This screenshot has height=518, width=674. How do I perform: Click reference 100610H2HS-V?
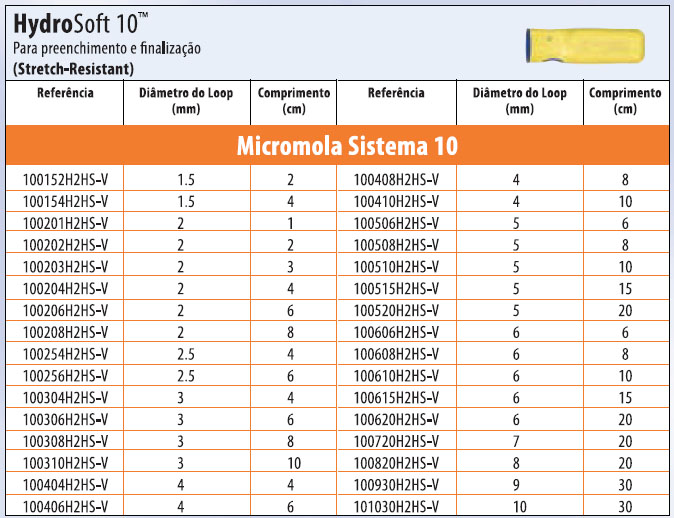(x=396, y=376)
